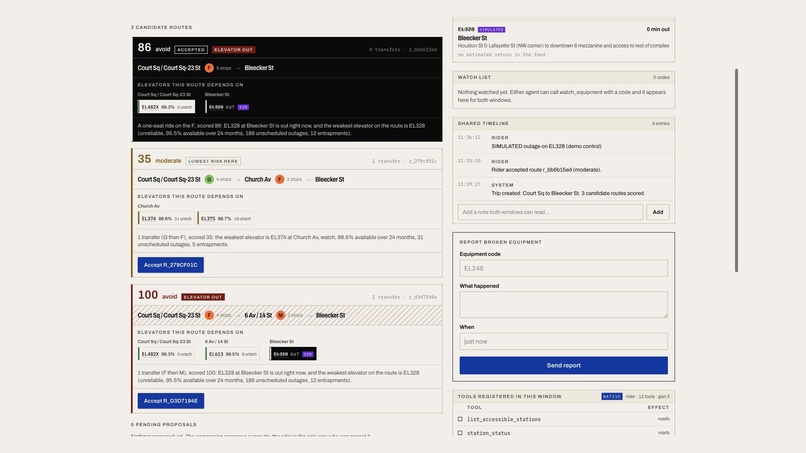Click the Rider accepted route r_bb6b15ed entry
Viewport: 806px width, 453px height.
click(x=546, y=170)
